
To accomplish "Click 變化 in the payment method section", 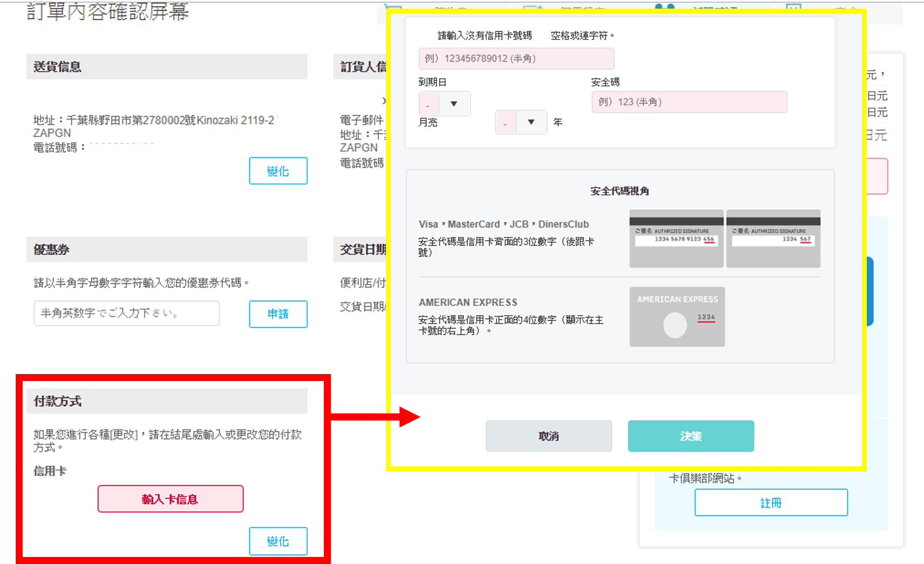I will (x=278, y=541).
